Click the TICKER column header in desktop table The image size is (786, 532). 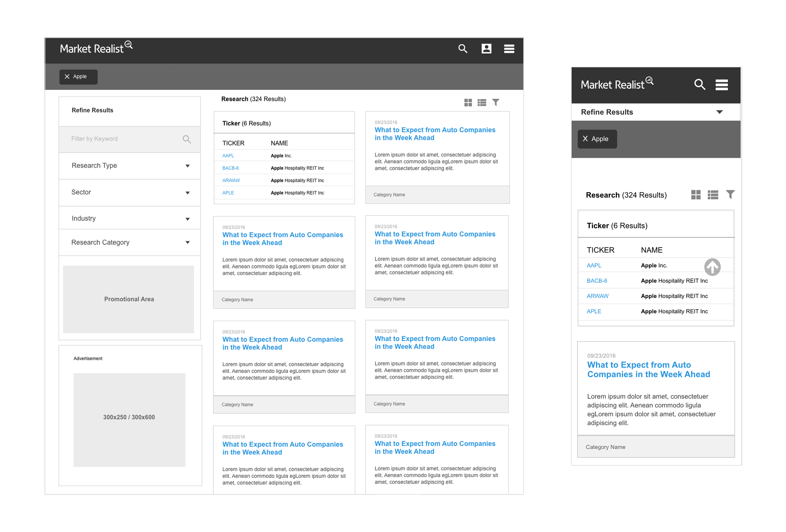click(x=233, y=143)
